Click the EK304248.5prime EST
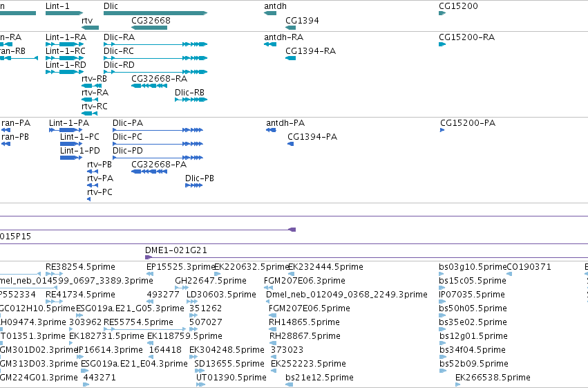 pos(193,357)
